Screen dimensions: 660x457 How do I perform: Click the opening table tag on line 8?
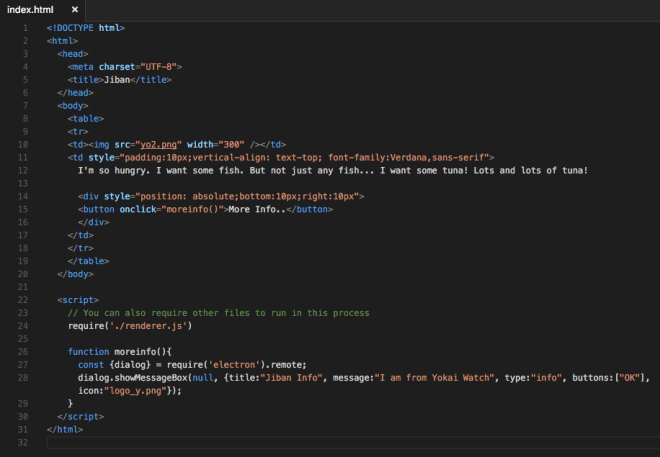[x=86, y=119]
